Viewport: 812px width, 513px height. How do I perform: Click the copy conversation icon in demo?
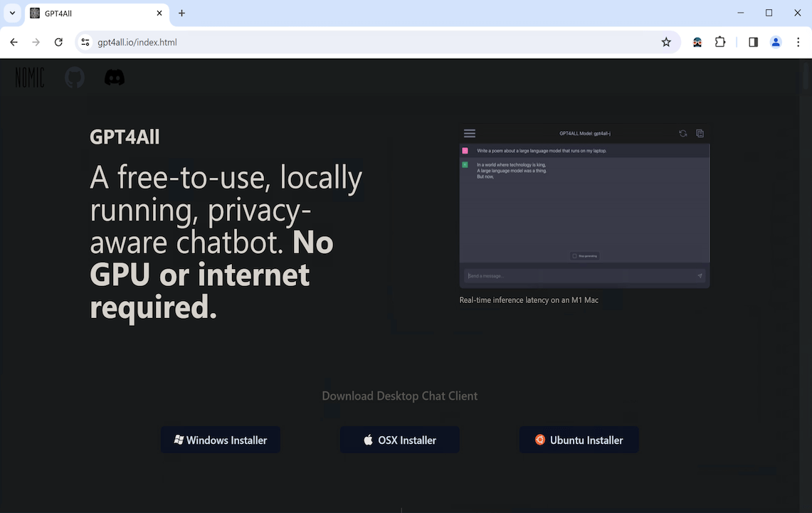click(x=700, y=133)
